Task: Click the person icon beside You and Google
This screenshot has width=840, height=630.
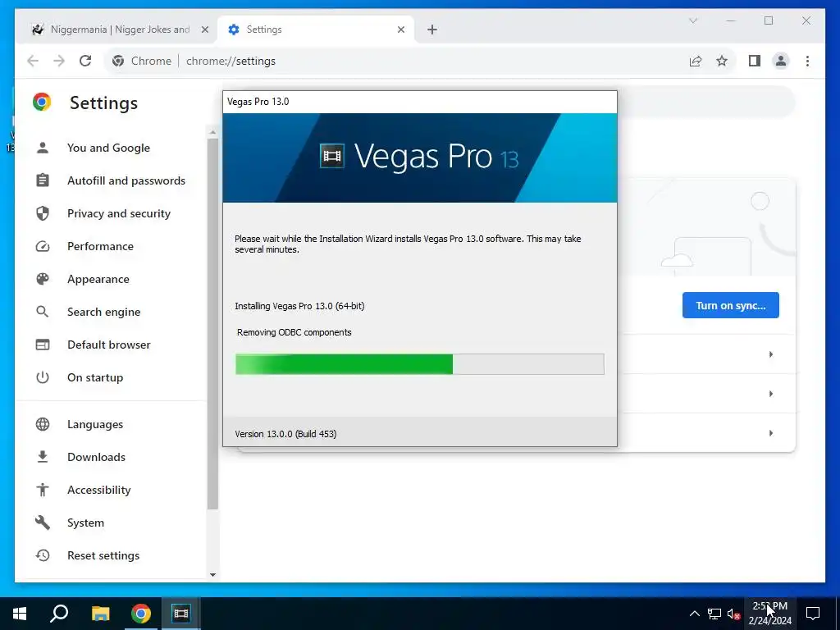Action: coord(43,148)
